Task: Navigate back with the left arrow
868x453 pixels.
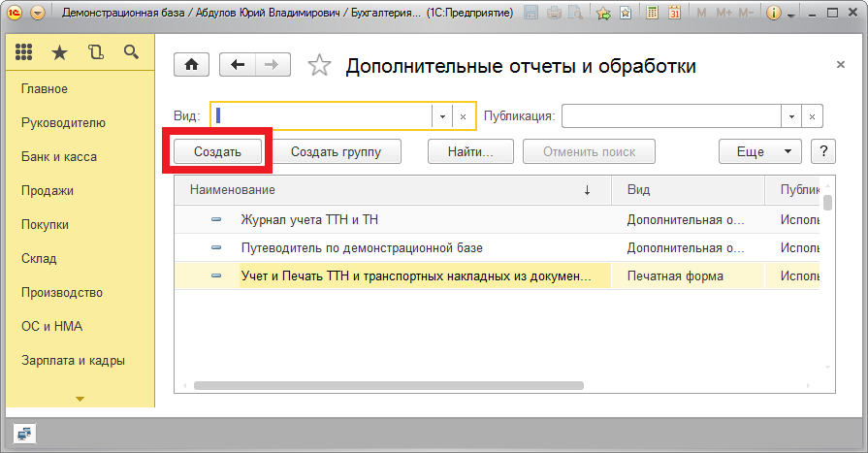Action: 238,65
